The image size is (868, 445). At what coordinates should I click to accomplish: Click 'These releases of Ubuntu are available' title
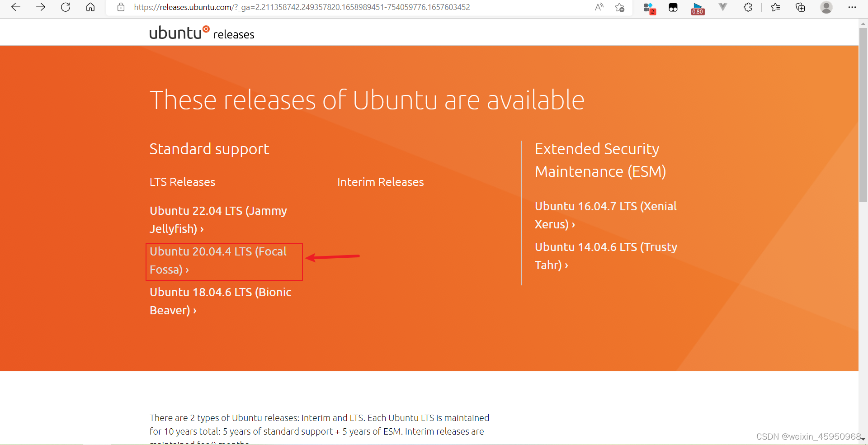(x=367, y=100)
